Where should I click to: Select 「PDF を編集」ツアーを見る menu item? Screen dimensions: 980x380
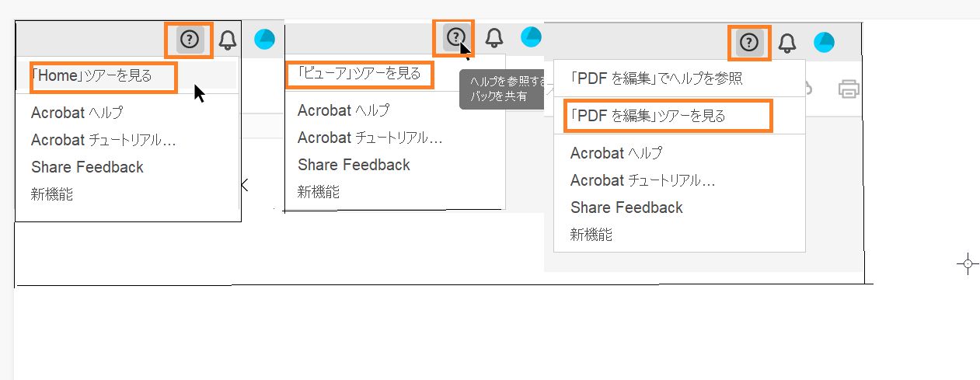click(x=679, y=116)
